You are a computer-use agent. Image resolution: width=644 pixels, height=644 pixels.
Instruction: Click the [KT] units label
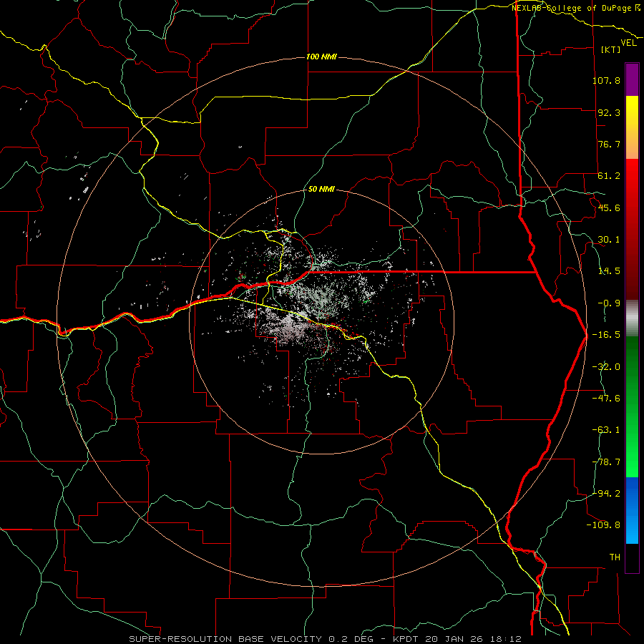(x=611, y=49)
